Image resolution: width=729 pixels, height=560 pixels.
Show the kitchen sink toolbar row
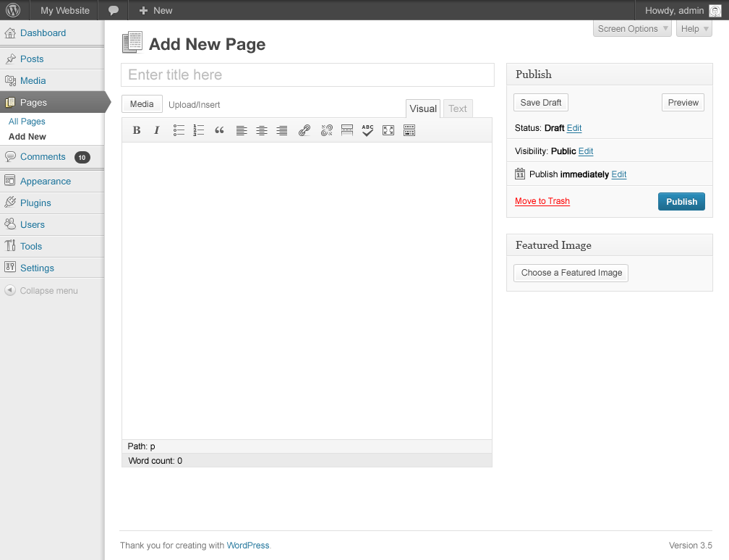[x=409, y=130]
